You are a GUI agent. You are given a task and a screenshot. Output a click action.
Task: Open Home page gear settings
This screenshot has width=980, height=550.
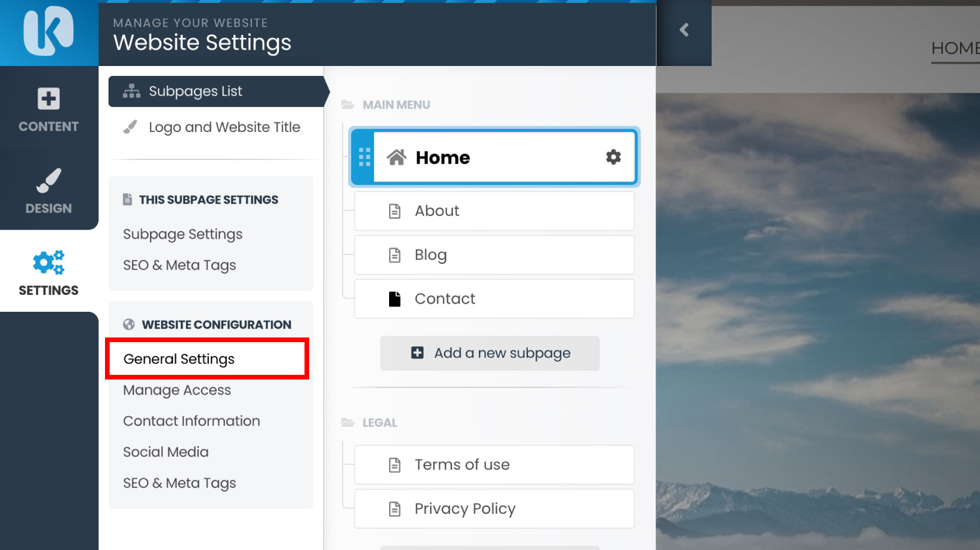pyautogui.click(x=613, y=157)
